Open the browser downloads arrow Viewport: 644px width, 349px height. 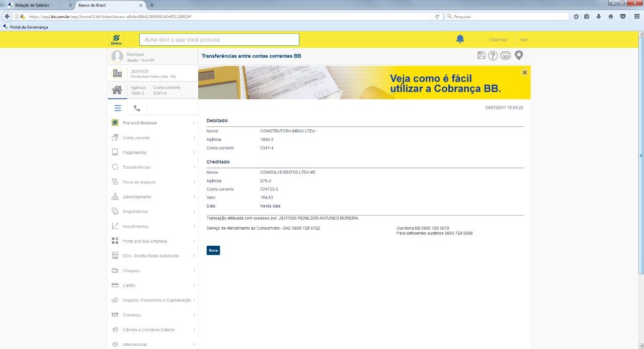[x=599, y=17]
